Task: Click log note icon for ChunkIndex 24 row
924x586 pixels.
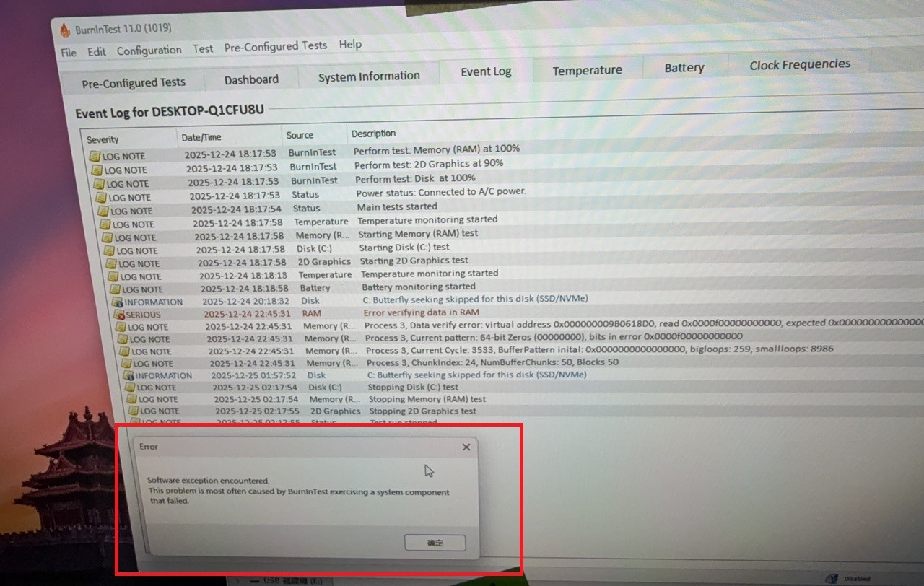Action: (x=127, y=364)
